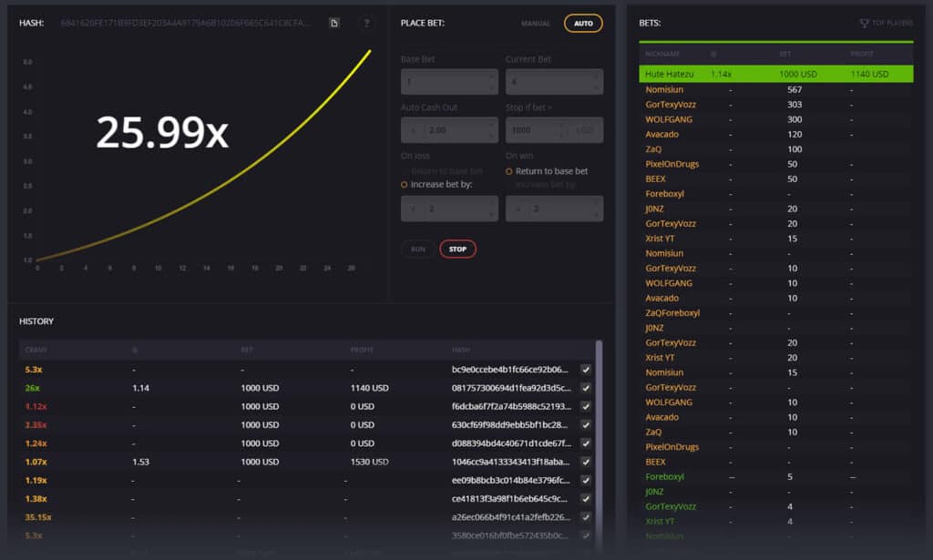Click verify icon for the 1.07x history row
The width and height of the screenshot is (933, 560).
tap(586, 462)
